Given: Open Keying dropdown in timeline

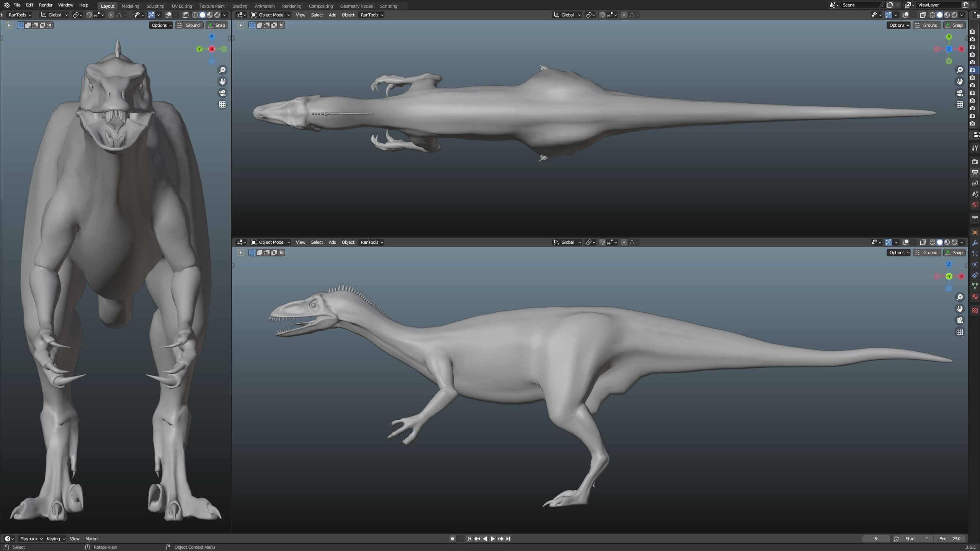Looking at the screenshot, I should coord(56,539).
